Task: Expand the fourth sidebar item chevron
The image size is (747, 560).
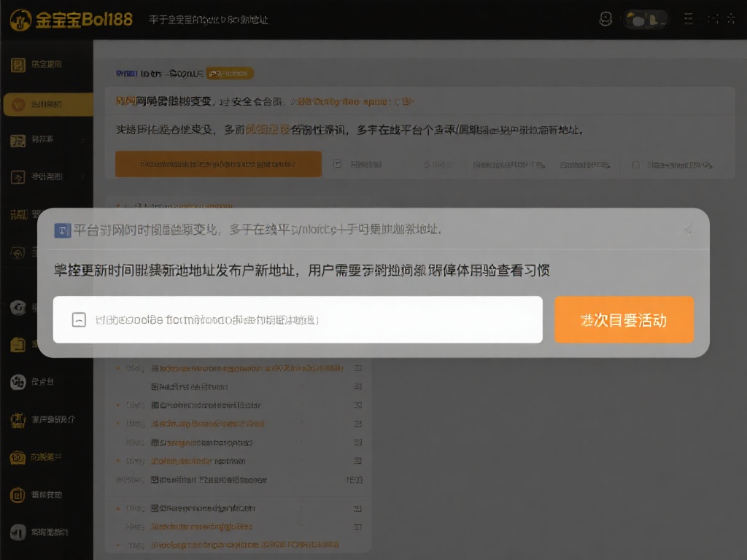Action: (82, 176)
